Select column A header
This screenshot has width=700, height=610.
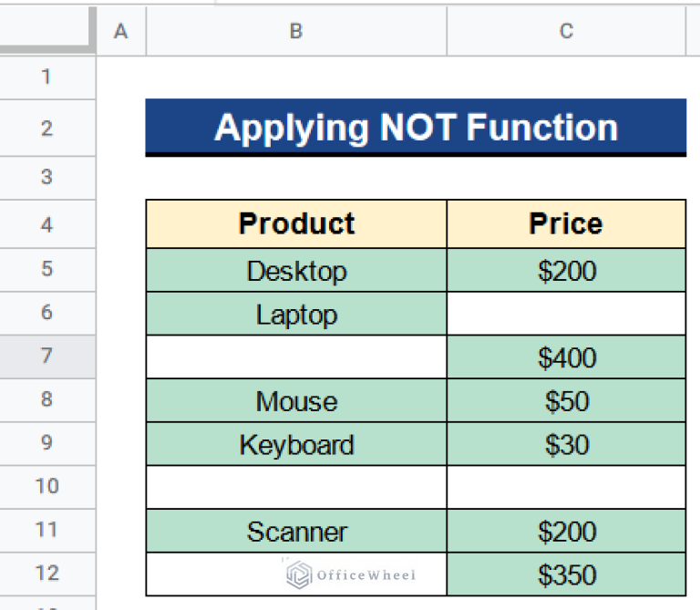pyautogui.click(x=120, y=32)
